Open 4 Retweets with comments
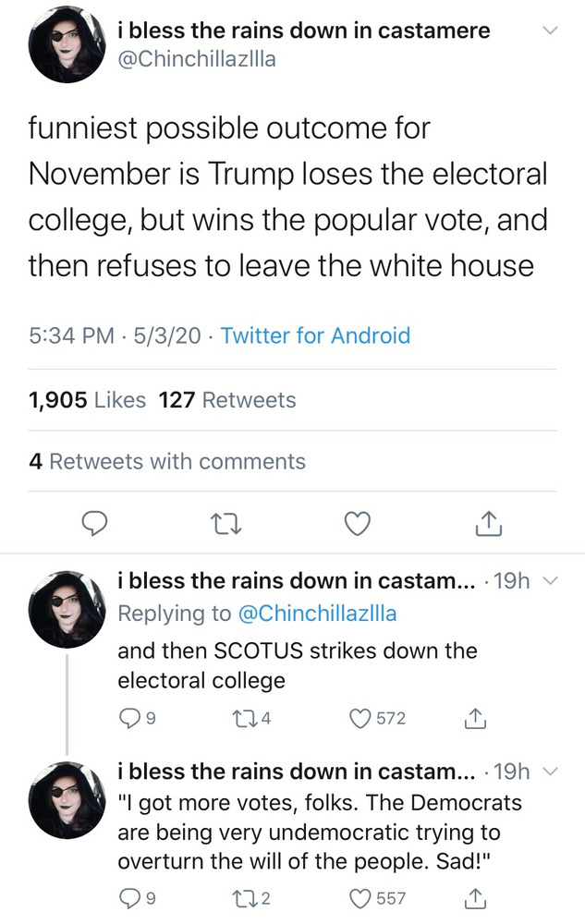The width and height of the screenshot is (585, 924). click(167, 461)
